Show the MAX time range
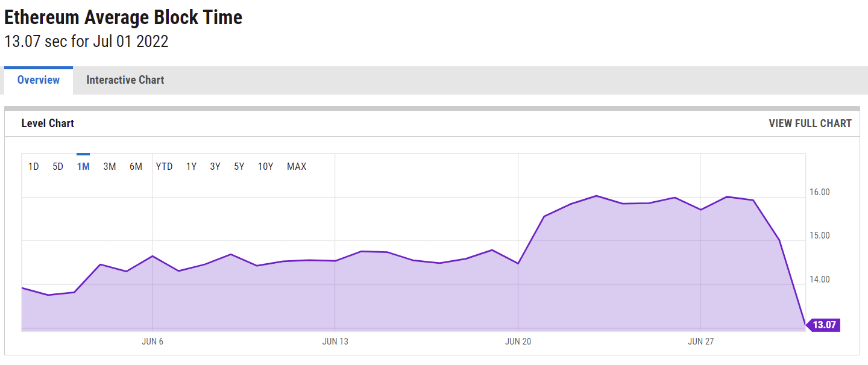The image size is (868, 365). click(297, 166)
